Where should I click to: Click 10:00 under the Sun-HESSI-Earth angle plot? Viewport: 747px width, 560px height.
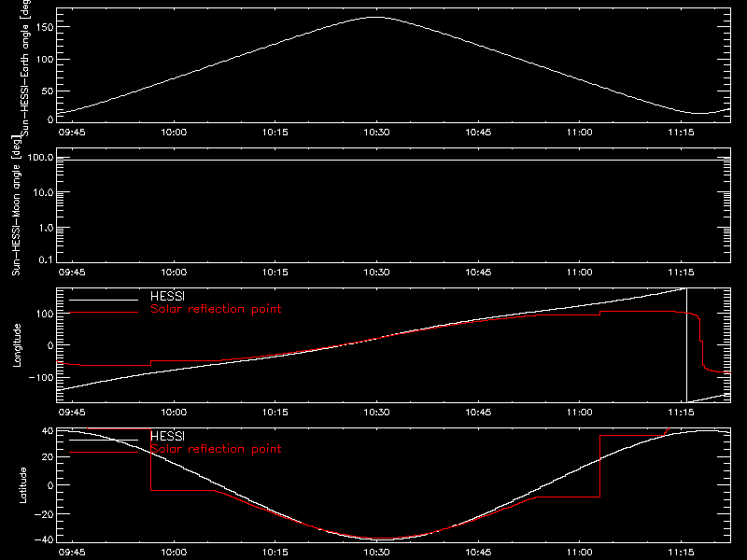point(174,133)
